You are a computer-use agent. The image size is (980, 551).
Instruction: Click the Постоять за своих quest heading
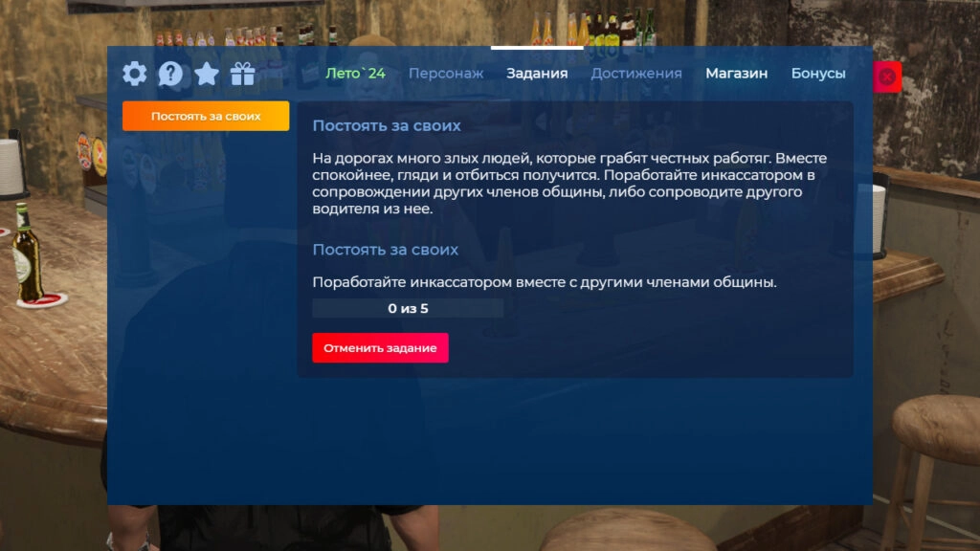click(386, 125)
